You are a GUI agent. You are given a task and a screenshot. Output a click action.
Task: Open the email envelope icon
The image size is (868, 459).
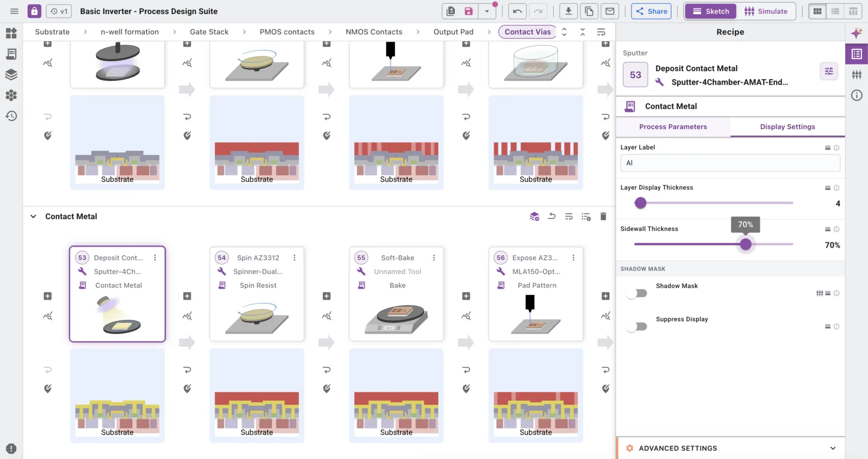point(610,11)
